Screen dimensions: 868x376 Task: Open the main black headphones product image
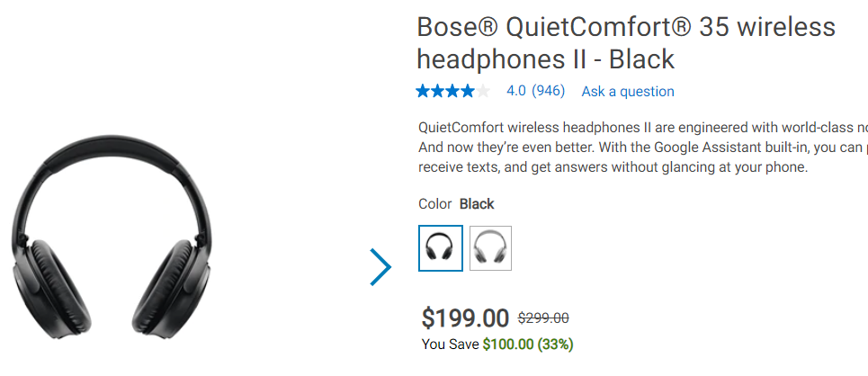(112, 237)
